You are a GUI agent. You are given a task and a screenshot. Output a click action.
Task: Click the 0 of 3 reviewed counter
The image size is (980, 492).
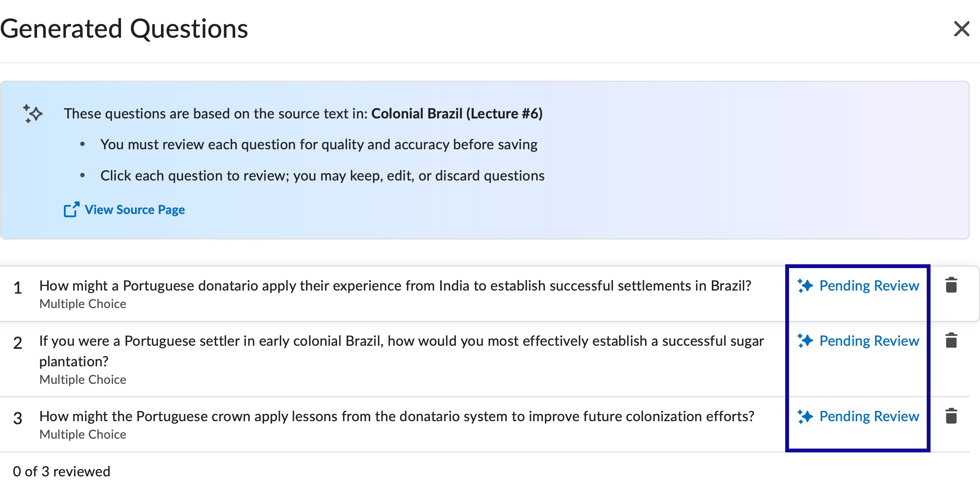tap(62, 471)
